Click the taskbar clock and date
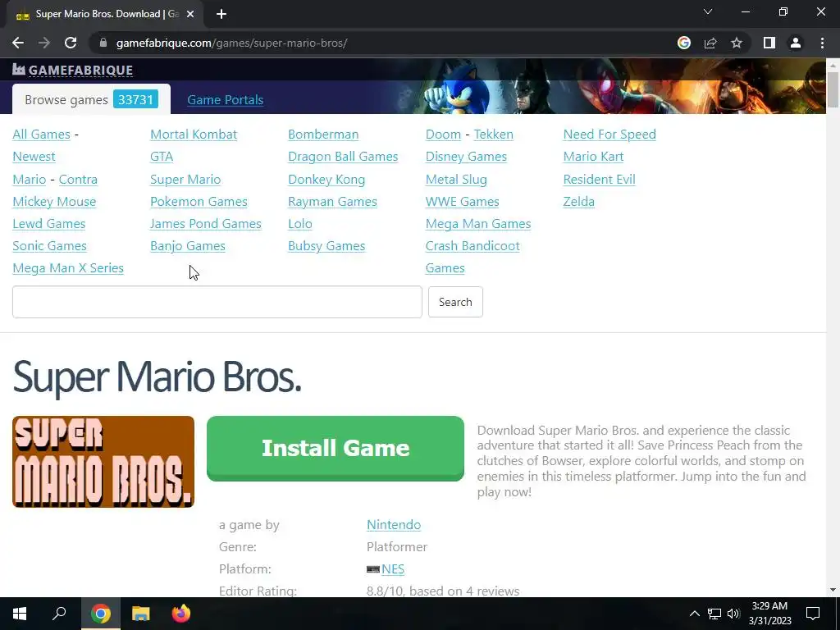Image resolution: width=840 pixels, height=630 pixels. point(769,614)
